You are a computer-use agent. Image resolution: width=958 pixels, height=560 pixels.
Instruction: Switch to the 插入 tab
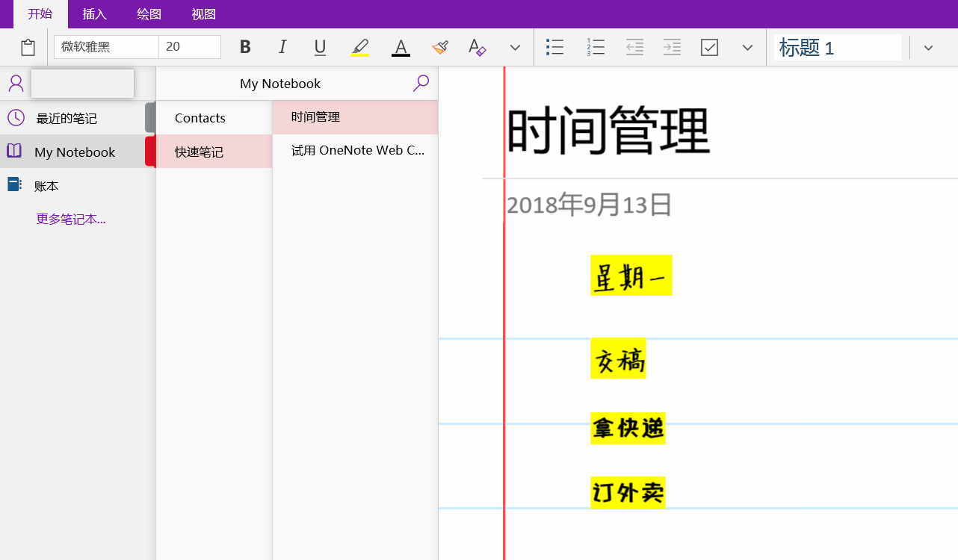(94, 13)
